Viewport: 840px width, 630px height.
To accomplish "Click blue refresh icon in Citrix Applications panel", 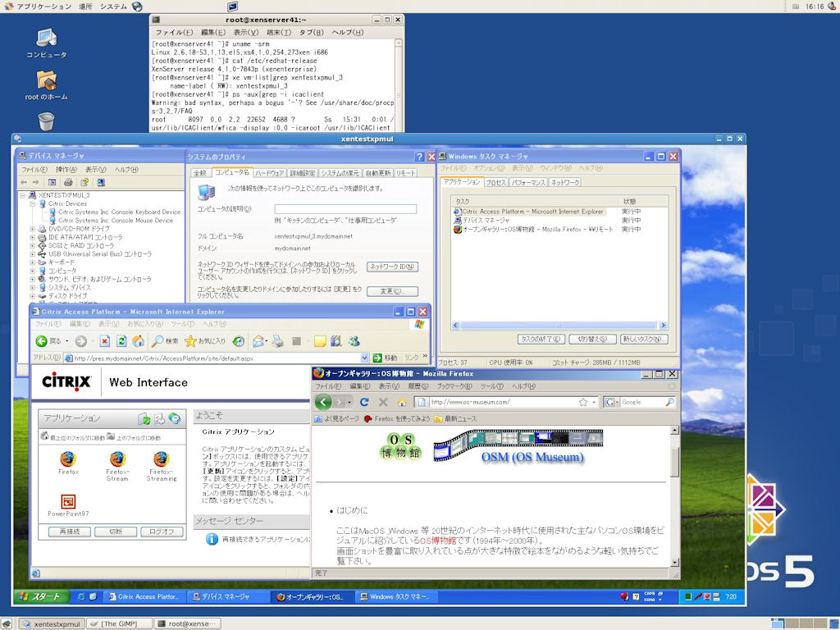I will pos(175,418).
